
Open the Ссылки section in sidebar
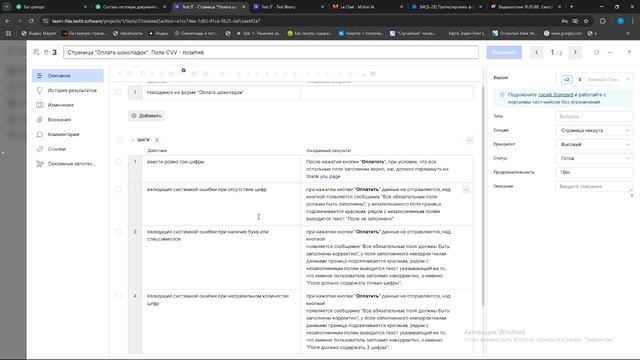point(68,149)
